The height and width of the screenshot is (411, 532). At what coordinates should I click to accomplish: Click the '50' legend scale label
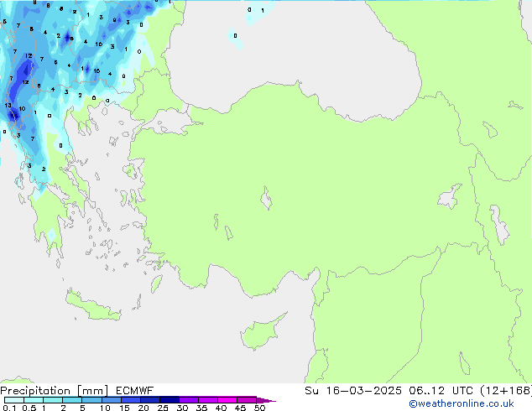click(260, 408)
